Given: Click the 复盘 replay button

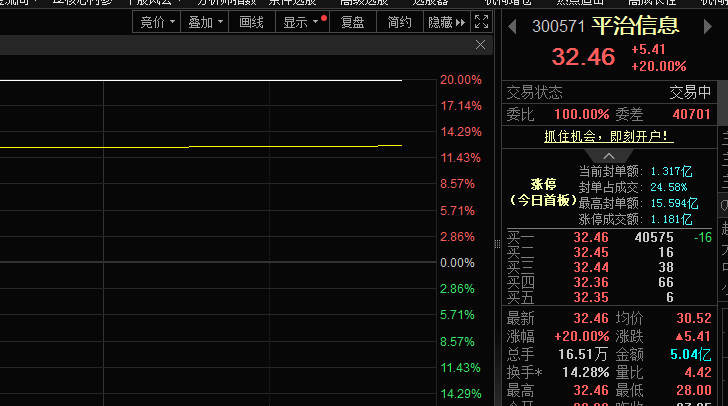Looking at the screenshot, I should pos(352,22).
